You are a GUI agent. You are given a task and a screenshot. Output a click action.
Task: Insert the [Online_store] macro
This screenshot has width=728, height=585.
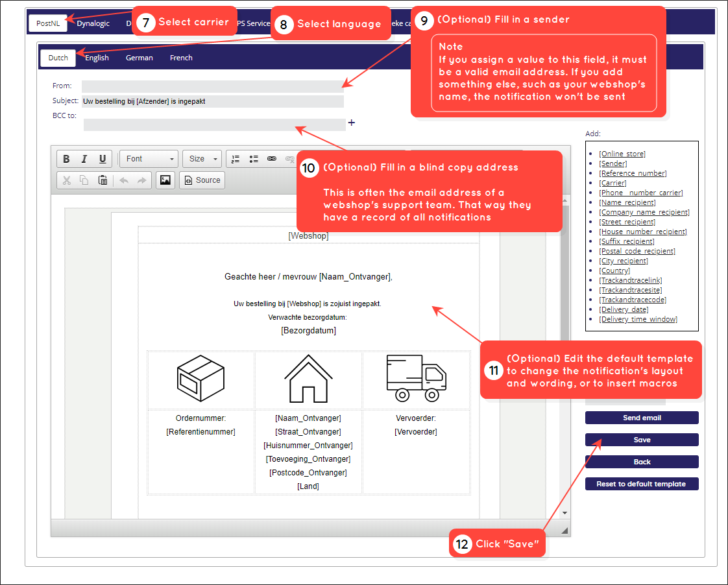[x=622, y=154]
